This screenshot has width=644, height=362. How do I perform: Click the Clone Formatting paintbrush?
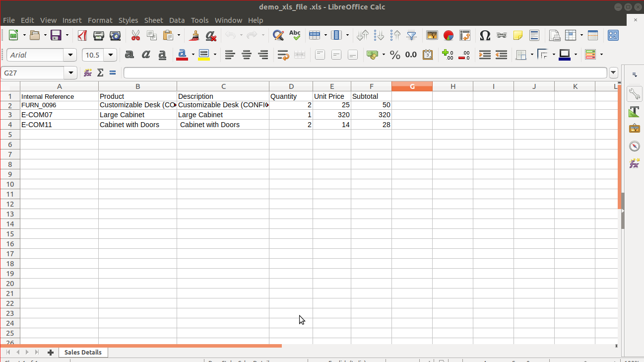click(x=194, y=35)
